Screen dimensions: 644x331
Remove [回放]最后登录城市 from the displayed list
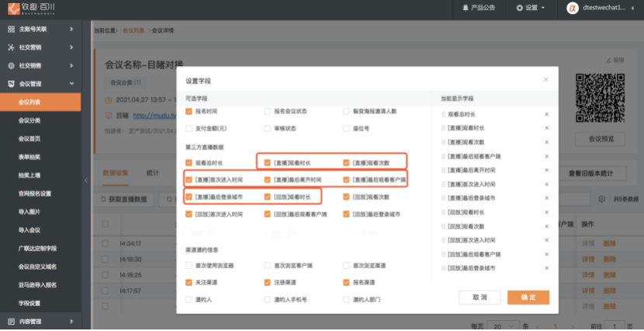547,268
